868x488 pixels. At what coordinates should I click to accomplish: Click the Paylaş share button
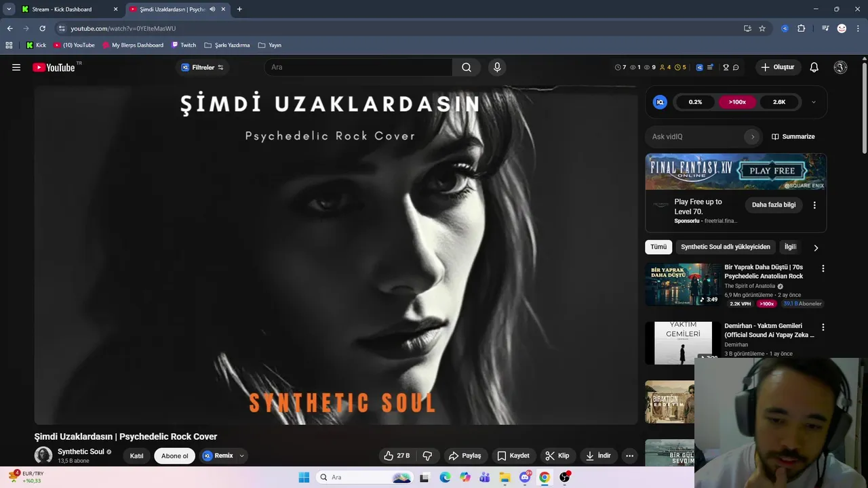point(465,455)
